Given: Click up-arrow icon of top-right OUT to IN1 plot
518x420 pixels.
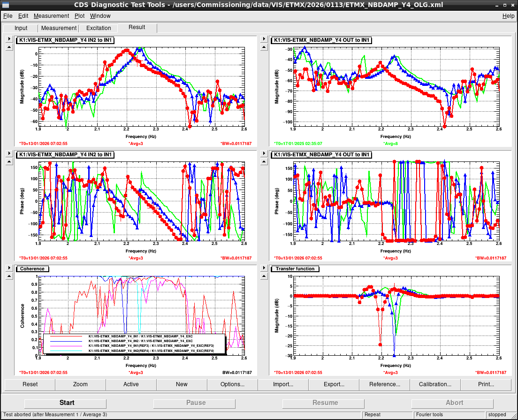Looking at the screenshot, I should coord(264,47).
